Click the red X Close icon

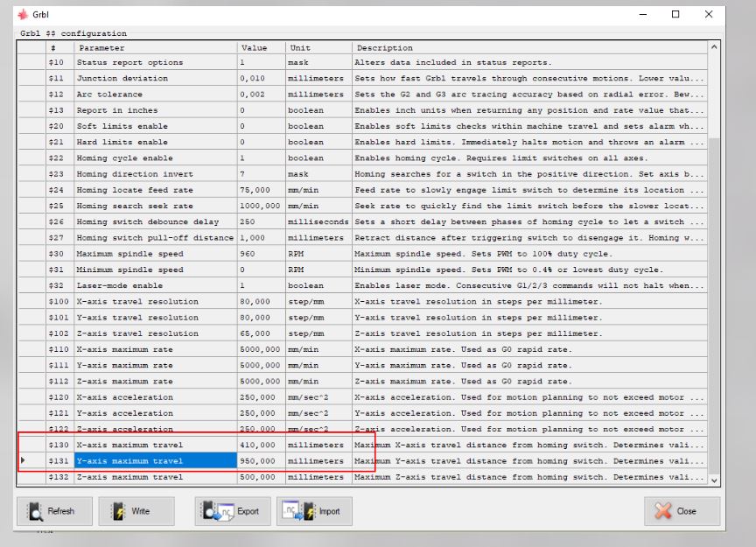663,511
